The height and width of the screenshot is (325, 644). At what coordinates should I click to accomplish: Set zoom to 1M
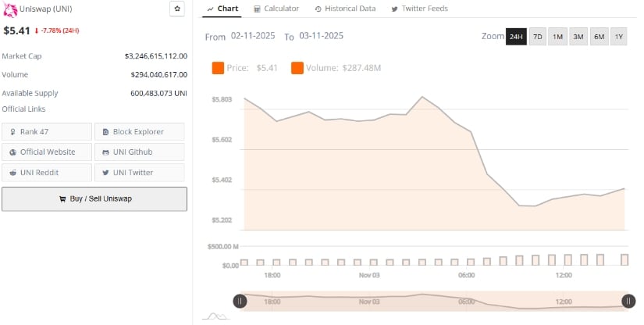tap(557, 37)
